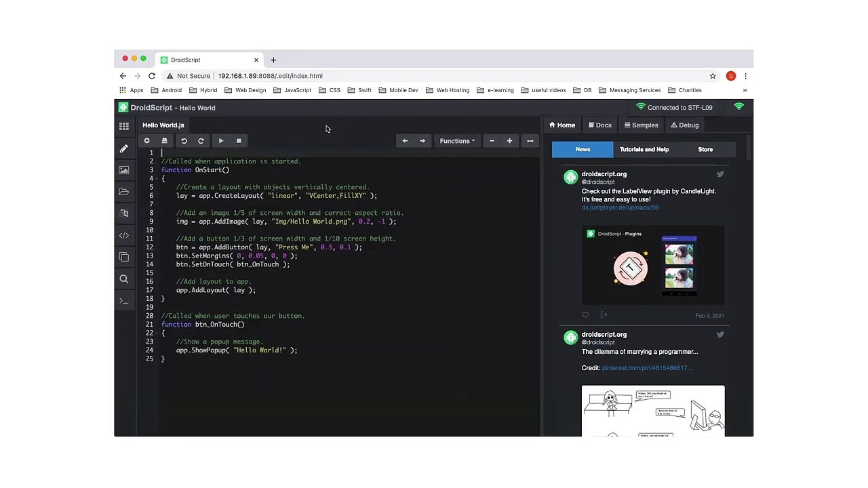Decrease the font size with the minus button

tap(492, 141)
